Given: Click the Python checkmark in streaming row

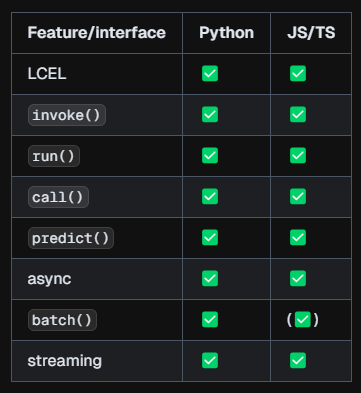Looking at the screenshot, I should 210,360.
